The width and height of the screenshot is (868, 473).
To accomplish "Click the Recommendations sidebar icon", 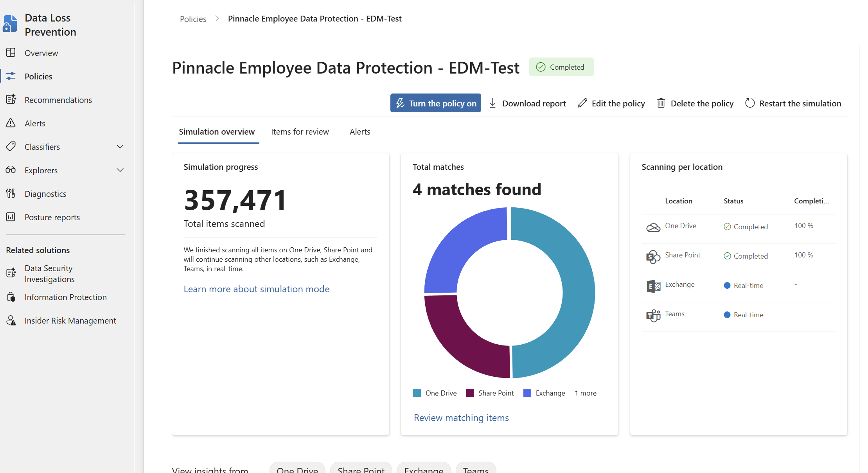I will [11, 99].
